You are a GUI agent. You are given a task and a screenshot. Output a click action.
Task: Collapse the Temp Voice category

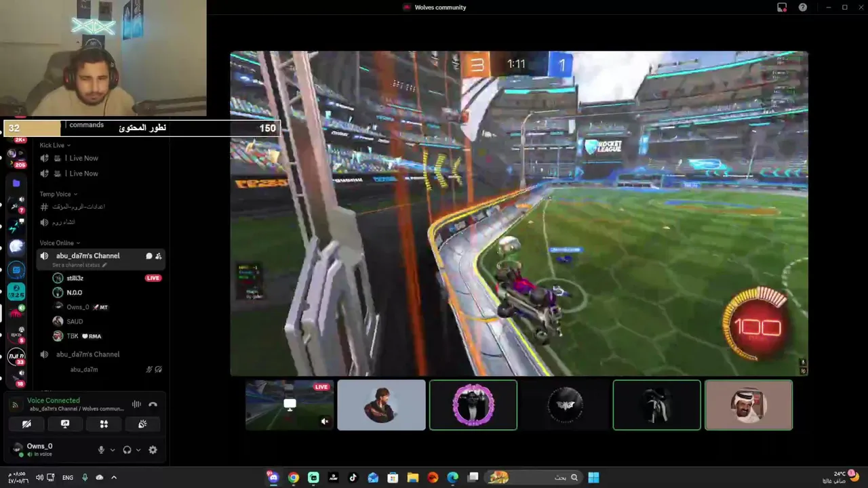[x=58, y=195]
